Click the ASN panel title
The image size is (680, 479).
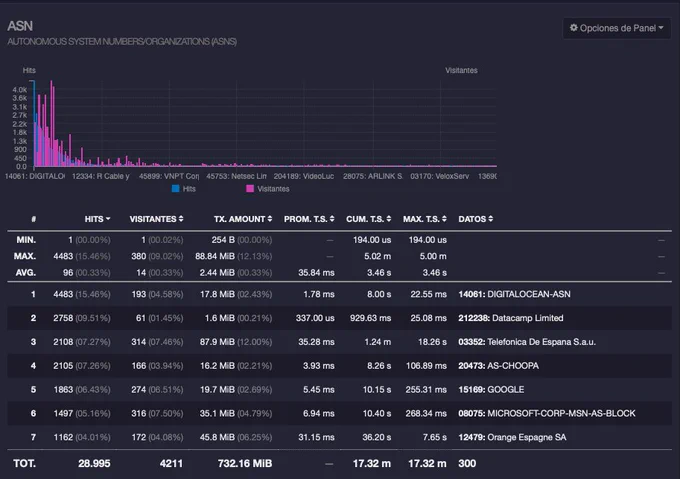(20, 26)
